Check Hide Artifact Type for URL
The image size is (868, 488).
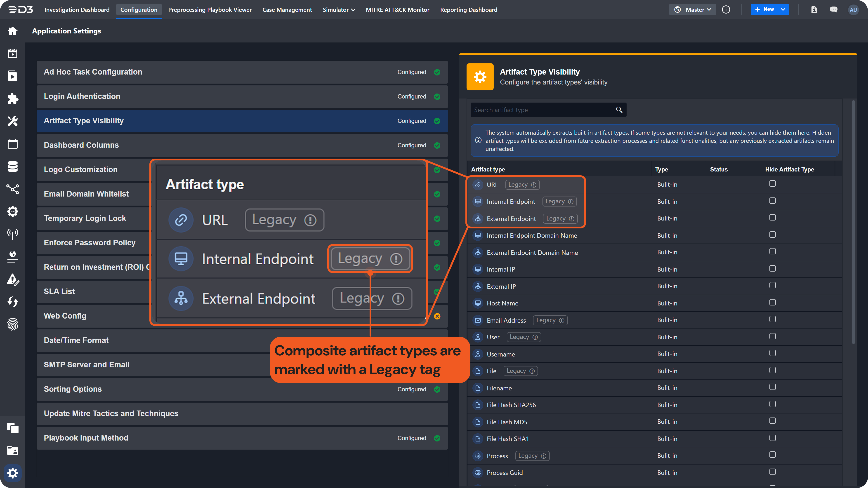pos(772,183)
